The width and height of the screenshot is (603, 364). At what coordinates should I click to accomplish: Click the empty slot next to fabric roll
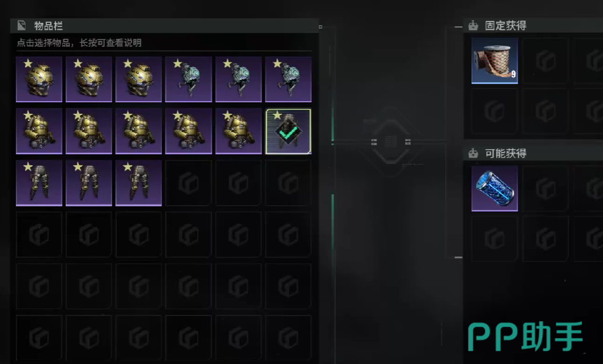tap(545, 61)
